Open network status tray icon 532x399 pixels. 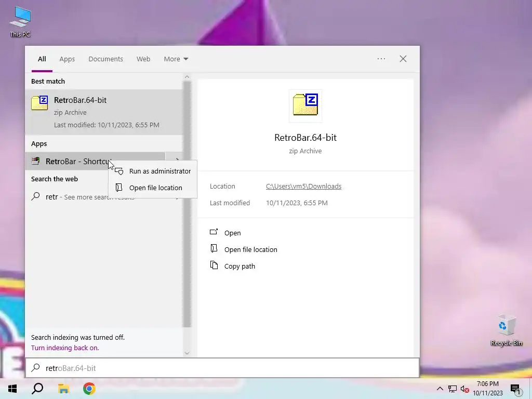(x=453, y=389)
